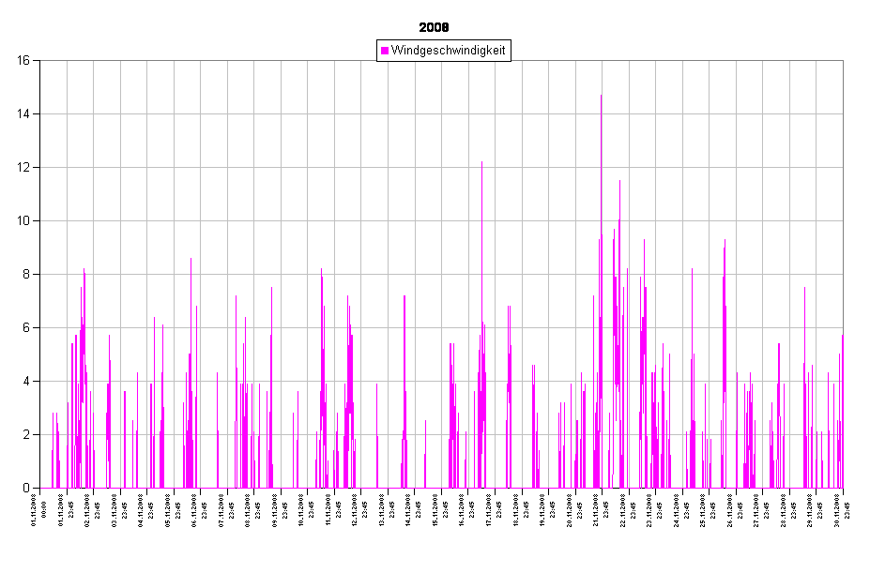870x588 pixels.
Task: Click the empty top-left plot grid cell
Action: [53, 87]
